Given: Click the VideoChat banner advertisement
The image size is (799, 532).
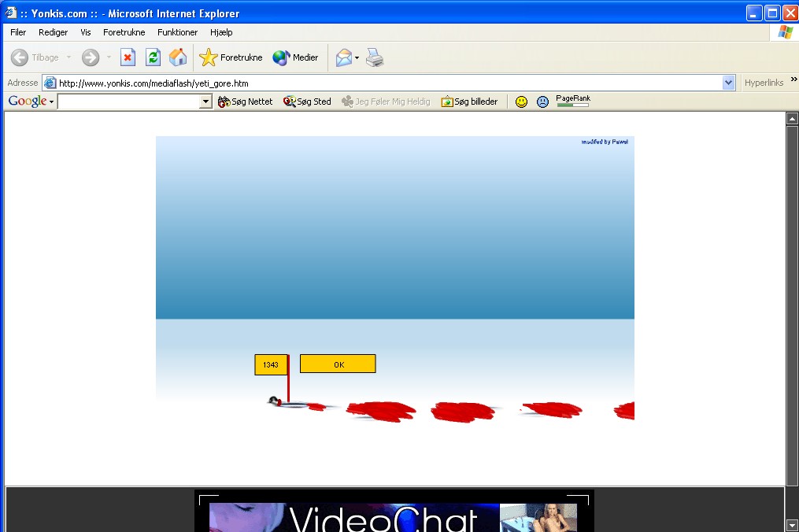Looking at the screenshot, I should (394, 512).
